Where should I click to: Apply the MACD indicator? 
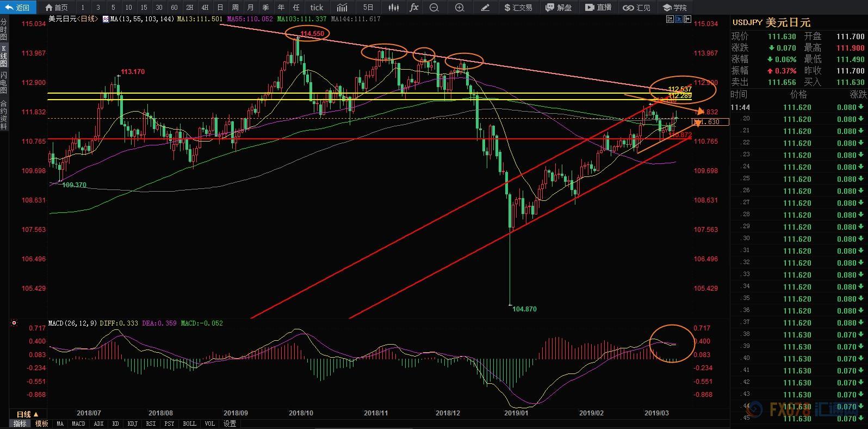(78, 424)
